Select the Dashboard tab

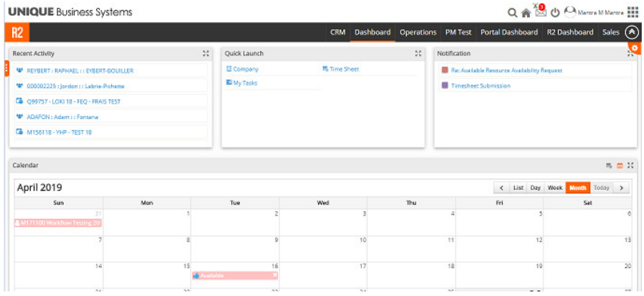pyautogui.click(x=373, y=32)
